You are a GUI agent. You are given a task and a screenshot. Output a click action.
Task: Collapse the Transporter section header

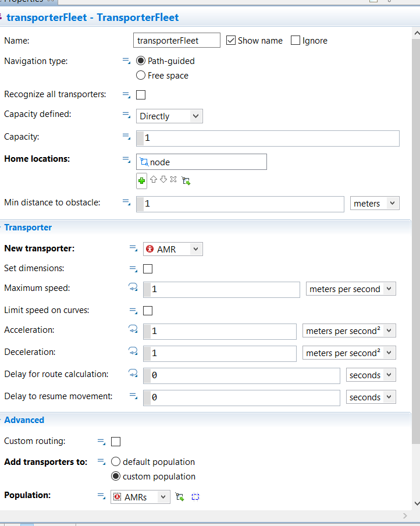[28, 228]
